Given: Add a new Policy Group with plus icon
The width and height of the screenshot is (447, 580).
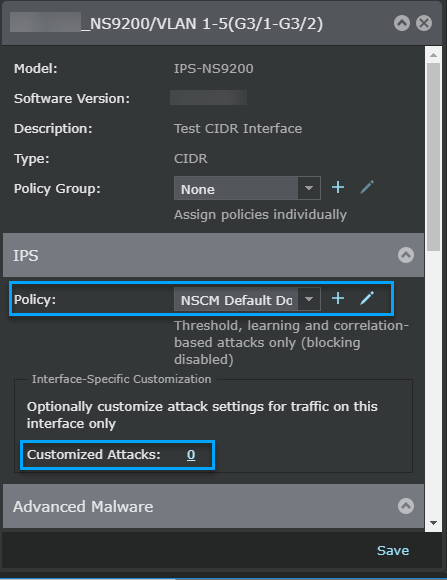Looking at the screenshot, I should pos(338,187).
